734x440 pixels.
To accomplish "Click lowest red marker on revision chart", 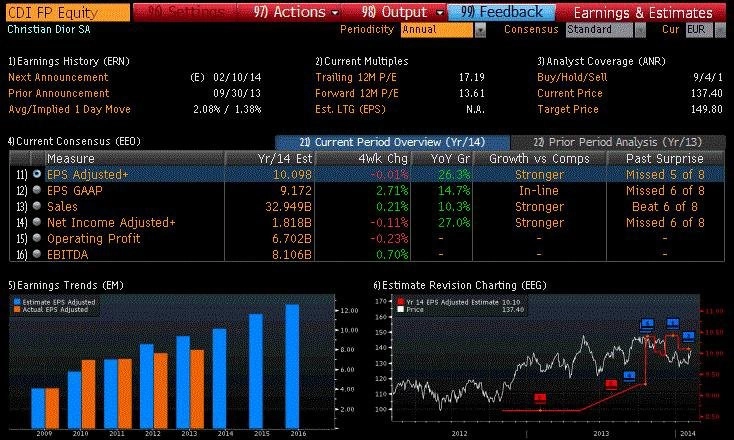I will [540, 398].
